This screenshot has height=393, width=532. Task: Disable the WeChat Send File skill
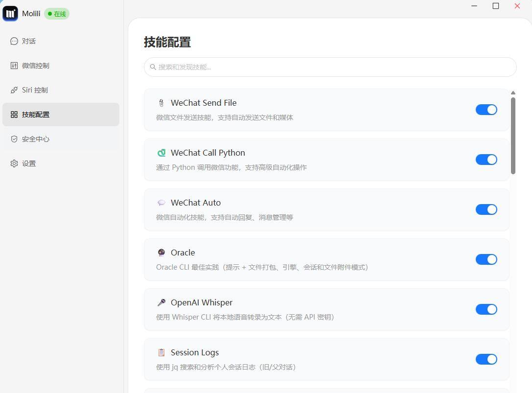tap(486, 110)
